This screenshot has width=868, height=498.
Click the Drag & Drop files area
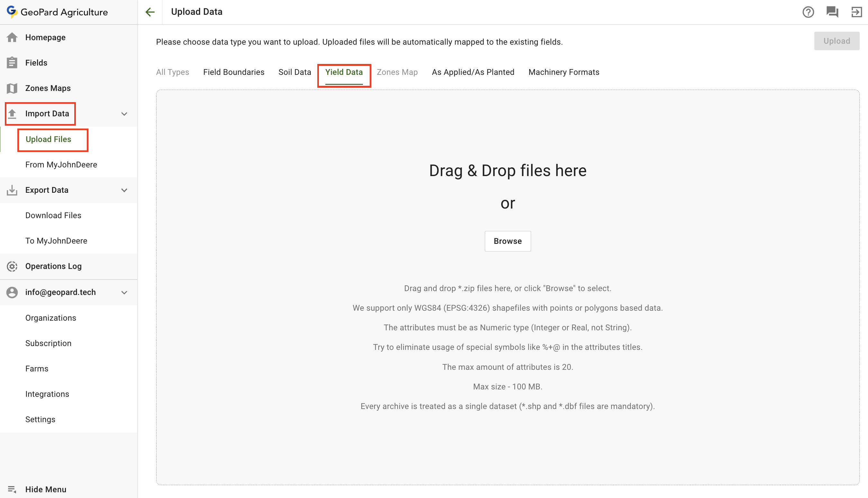coord(507,170)
